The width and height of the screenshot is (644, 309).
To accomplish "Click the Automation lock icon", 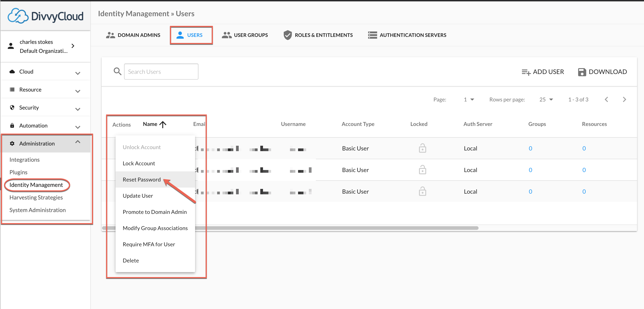I will [x=12, y=125].
